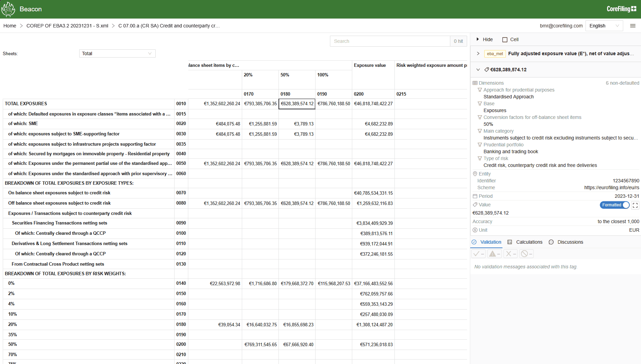Select cell €3,834,409,929.39 in row 0090
Screen dimensions: 641x364
[x=373, y=223]
